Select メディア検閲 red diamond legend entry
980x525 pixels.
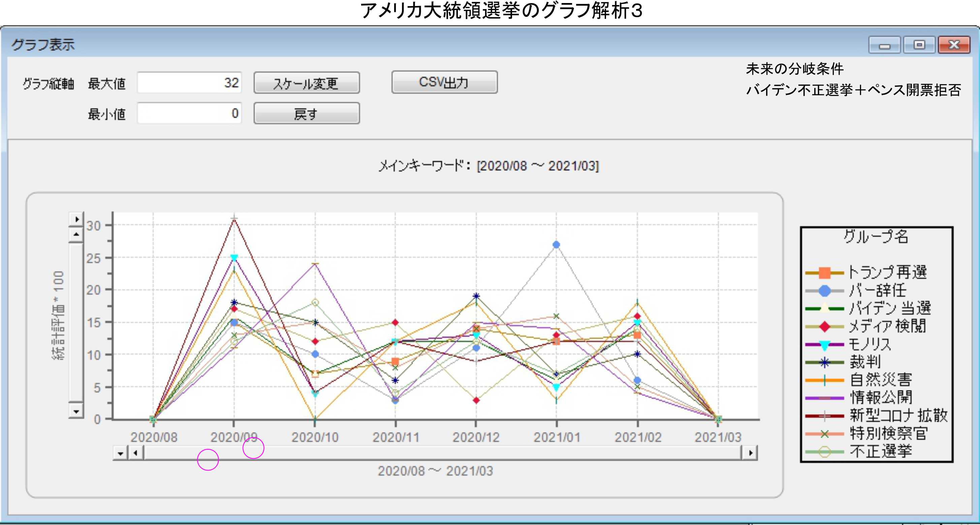point(824,327)
